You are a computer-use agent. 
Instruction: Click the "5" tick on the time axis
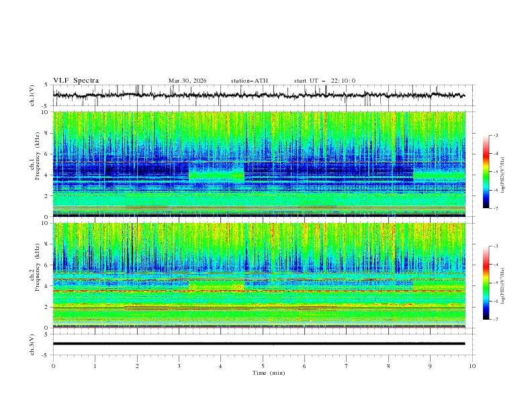click(263, 366)
